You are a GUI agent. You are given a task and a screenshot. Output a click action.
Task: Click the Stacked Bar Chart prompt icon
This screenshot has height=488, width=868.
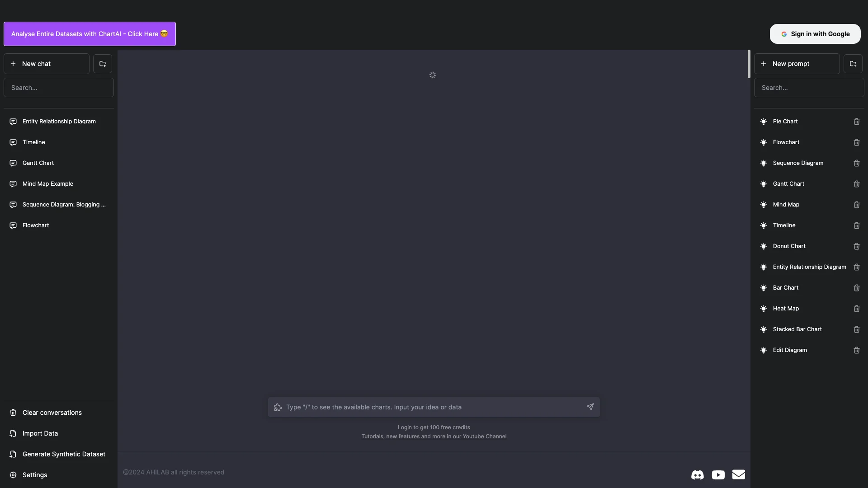coord(764,329)
